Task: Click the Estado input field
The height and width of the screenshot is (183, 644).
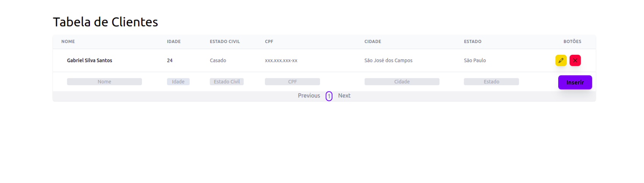Action: pos(491,82)
